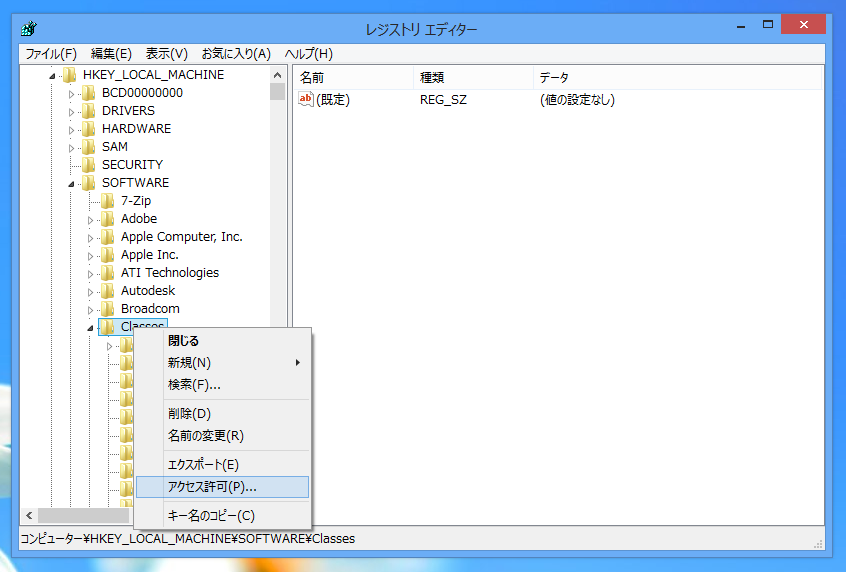Viewport: 846px width, 572px height.
Task: Expand the HARDWARE key
Action: click(71, 130)
